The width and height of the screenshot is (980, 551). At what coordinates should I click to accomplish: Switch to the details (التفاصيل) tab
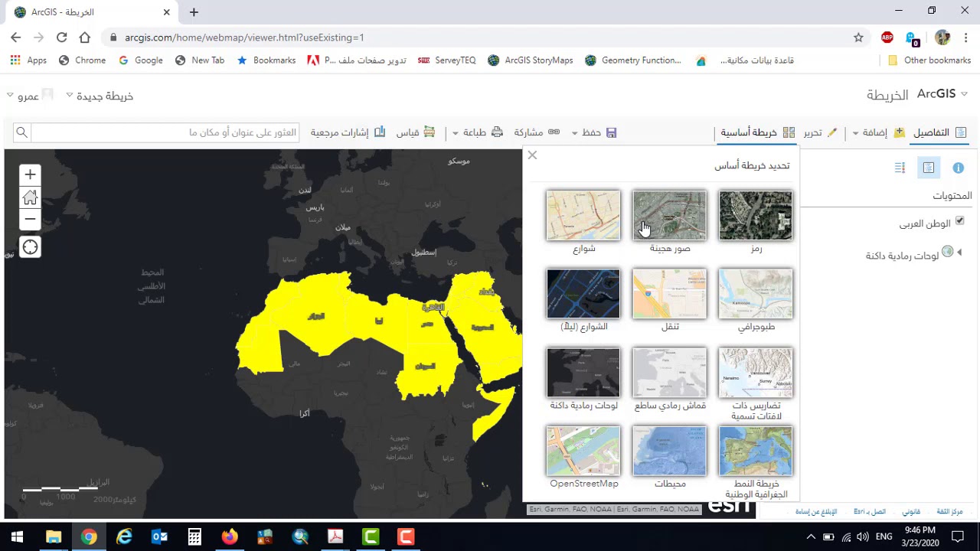click(939, 132)
